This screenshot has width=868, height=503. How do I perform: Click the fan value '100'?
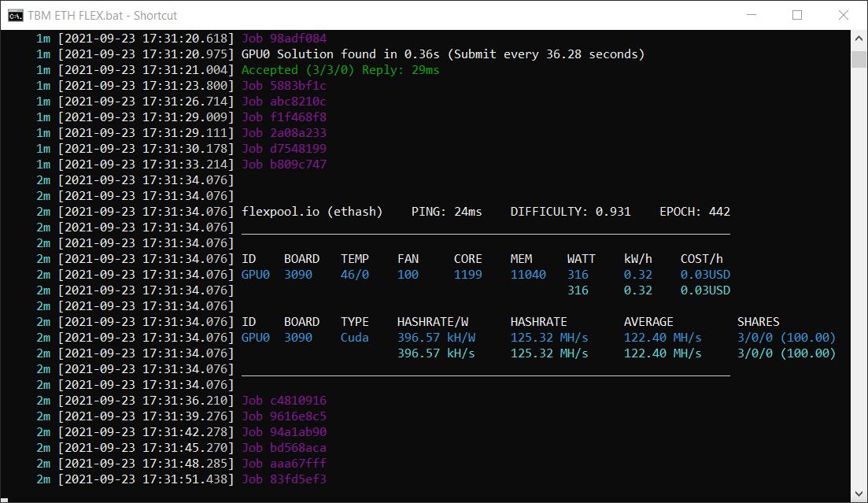point(408,275)
